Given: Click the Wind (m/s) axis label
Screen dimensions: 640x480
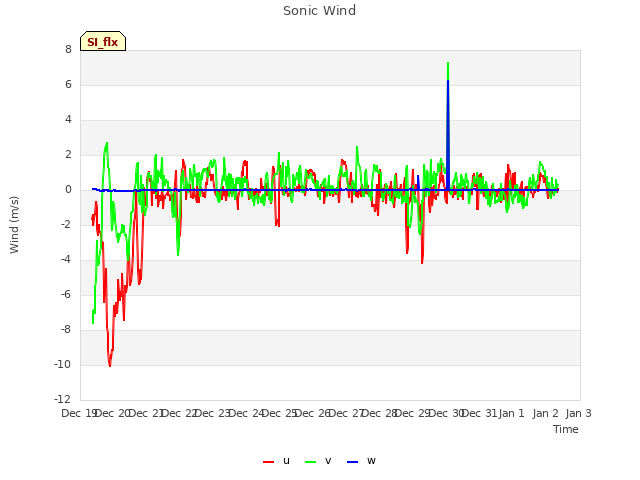Looking at the screenshot, I should pos(14,225).
